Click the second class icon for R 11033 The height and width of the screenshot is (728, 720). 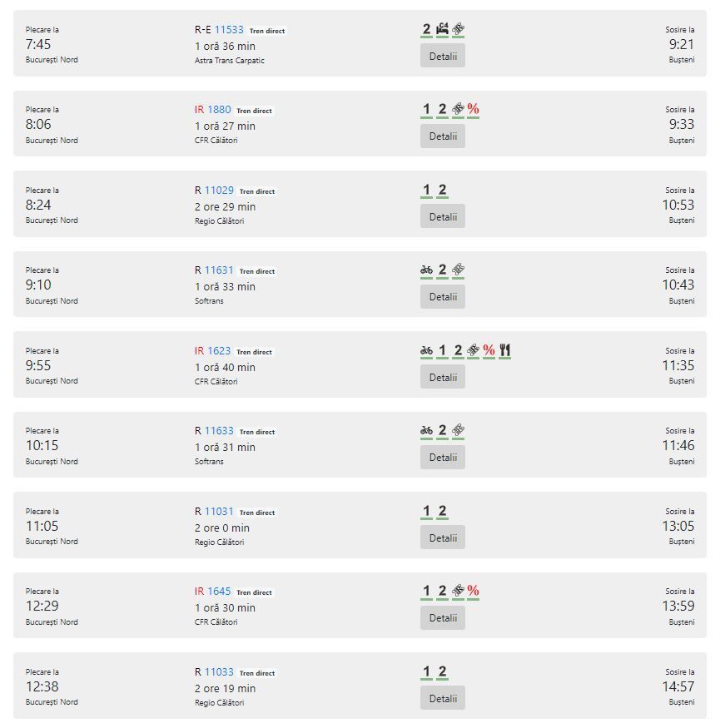(442, 671)
